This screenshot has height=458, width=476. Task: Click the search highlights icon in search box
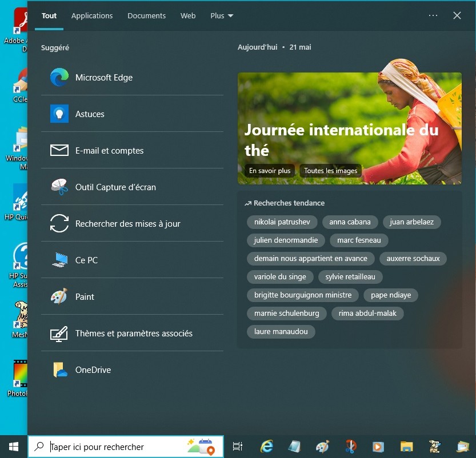(201, 447)
